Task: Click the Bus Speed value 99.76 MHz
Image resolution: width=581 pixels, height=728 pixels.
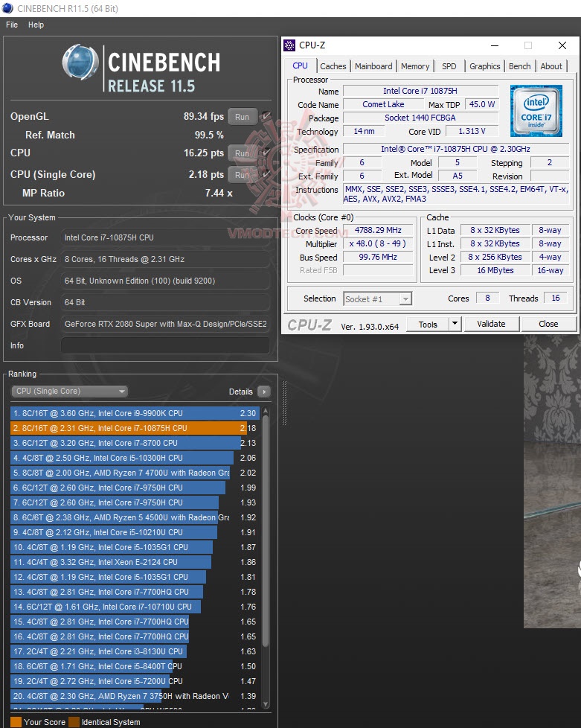Action: (x=378, y=257)
